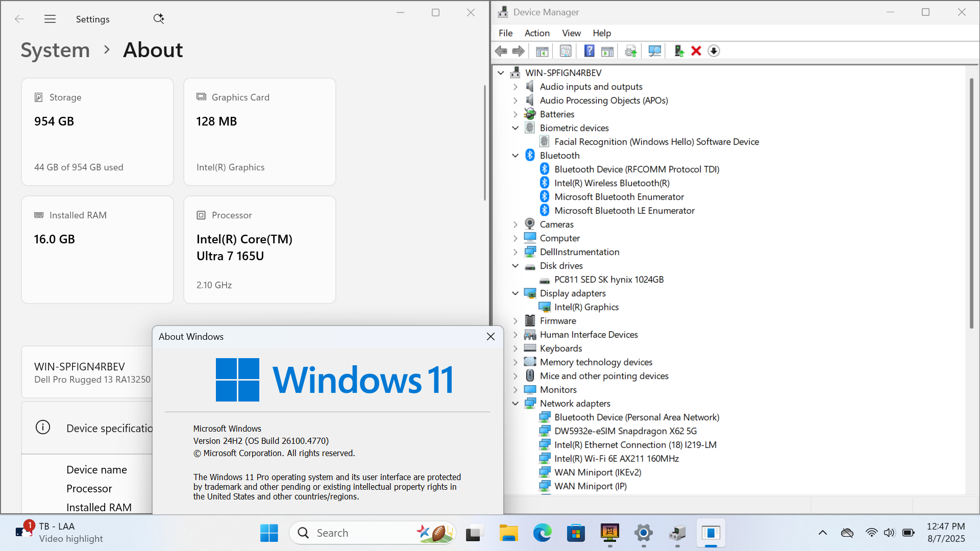Screen dimensions: 980x551
Task: Expand Human Interface Devices category
Action: click(x=516, y=335)
